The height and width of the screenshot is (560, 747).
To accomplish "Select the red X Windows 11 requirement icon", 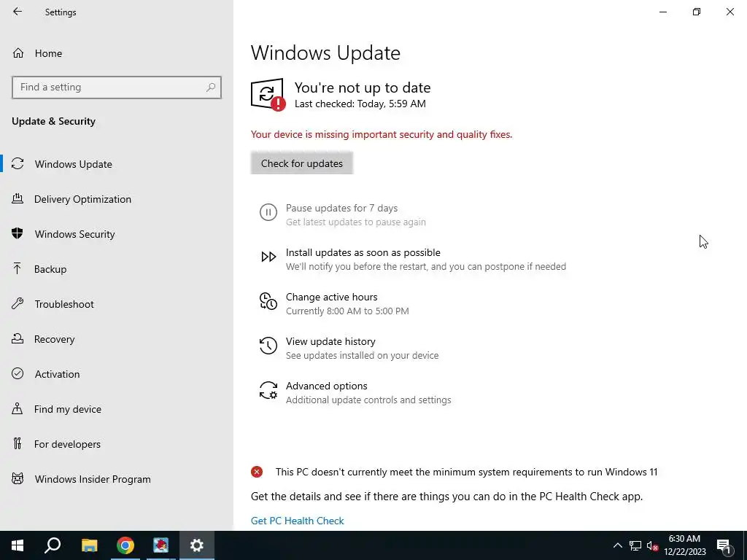I will (x=257, y=472).
